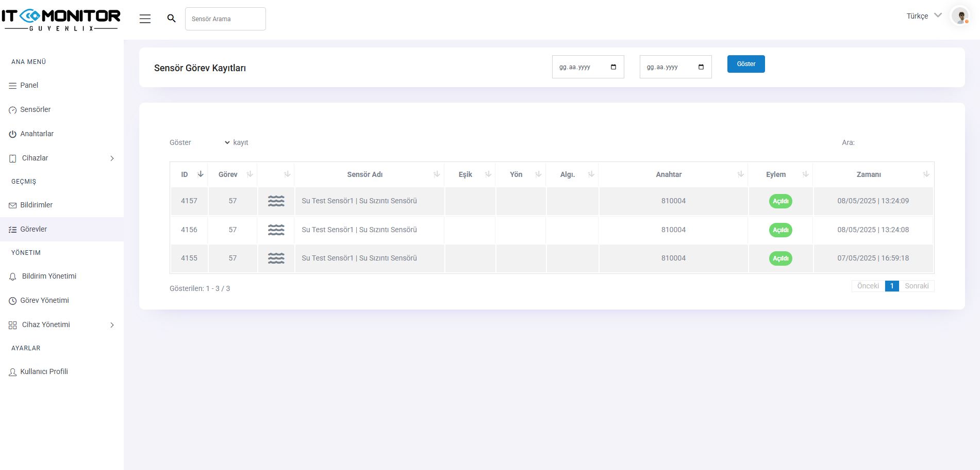Click the Sensör Arama search field
This screenshot has height=470, width=980.
(x=225, y=19)
